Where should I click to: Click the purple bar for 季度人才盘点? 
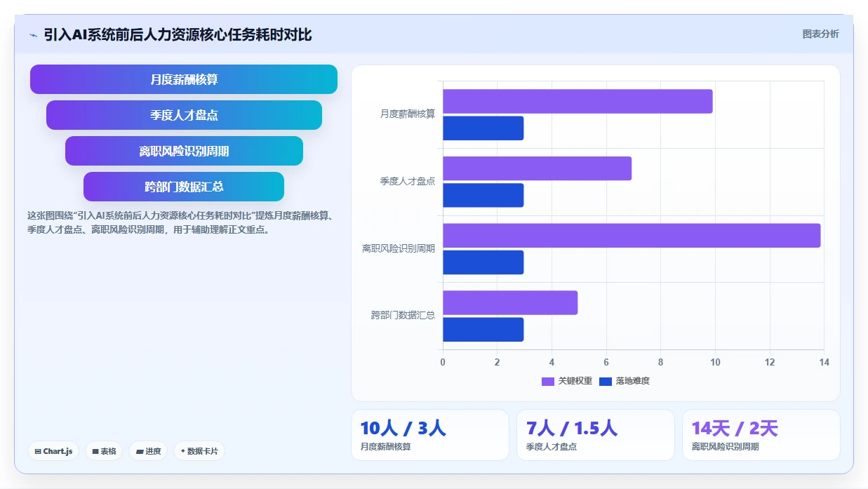click(x=537, y=168)
